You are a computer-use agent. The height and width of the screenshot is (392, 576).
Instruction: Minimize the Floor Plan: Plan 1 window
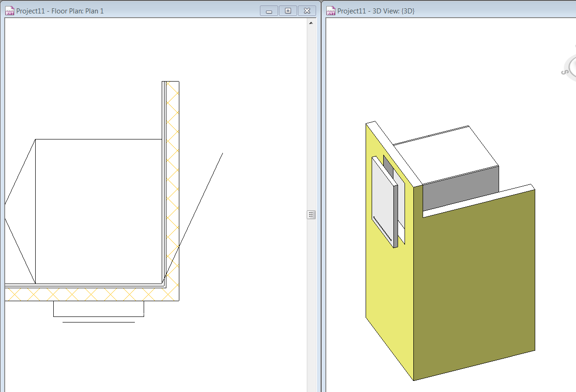point(269,11)
